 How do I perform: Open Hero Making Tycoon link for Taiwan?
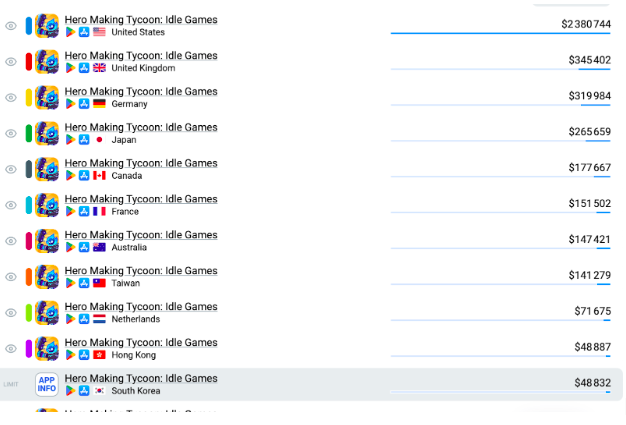pos(141,271)
